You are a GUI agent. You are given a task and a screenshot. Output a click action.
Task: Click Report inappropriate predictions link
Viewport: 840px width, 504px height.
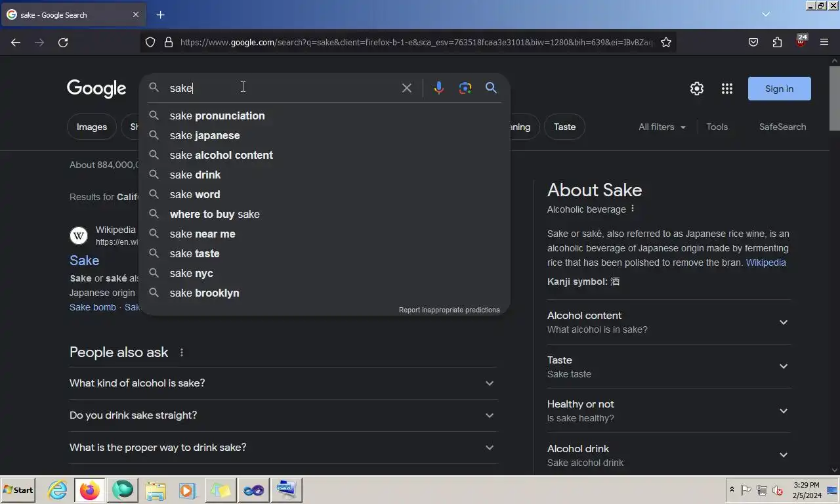(449, 310)
